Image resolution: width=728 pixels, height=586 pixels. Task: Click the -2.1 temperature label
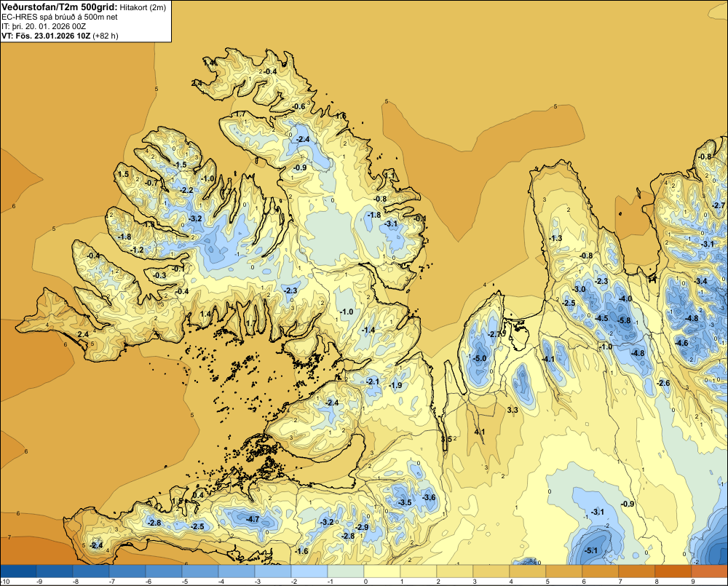pos(372,381)
